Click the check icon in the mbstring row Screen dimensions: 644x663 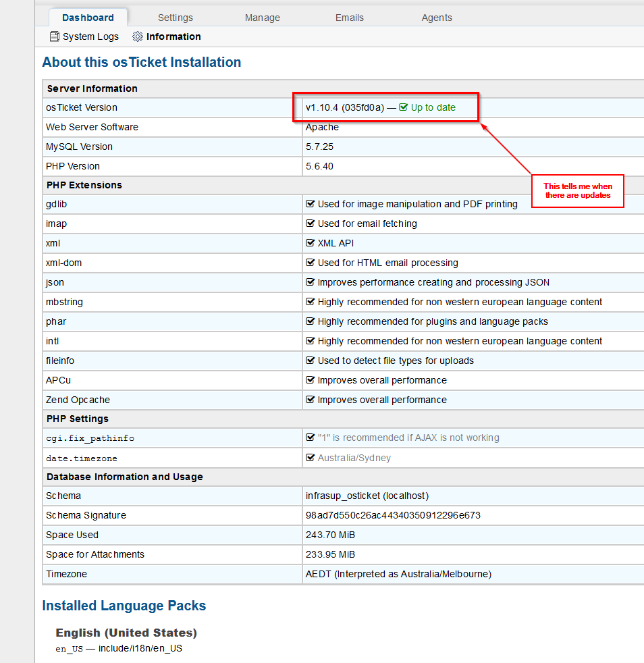coord(310,302)
